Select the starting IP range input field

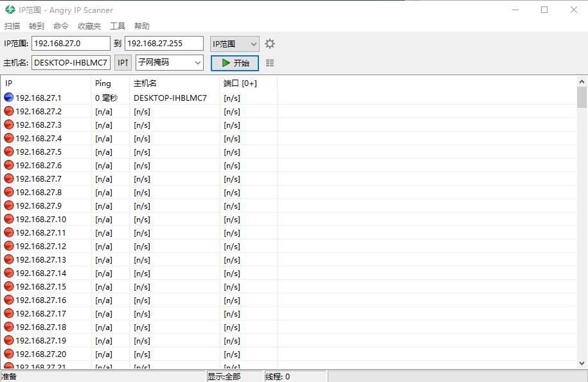71,43
